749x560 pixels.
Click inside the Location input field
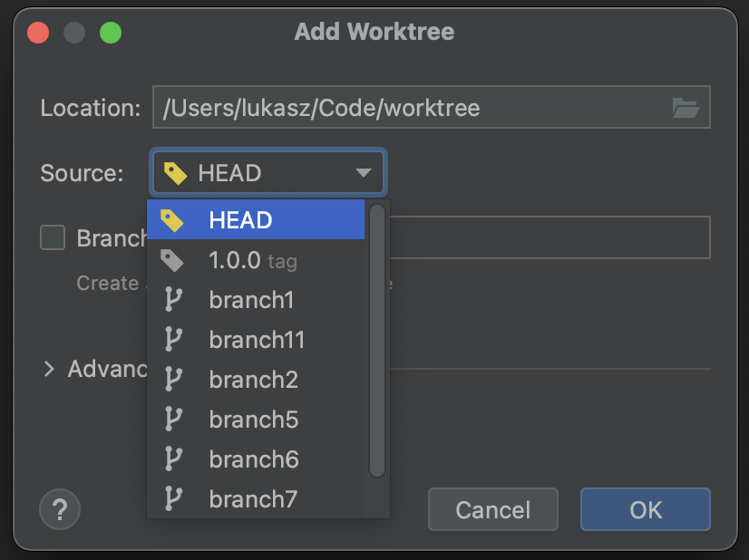[363, 107]
